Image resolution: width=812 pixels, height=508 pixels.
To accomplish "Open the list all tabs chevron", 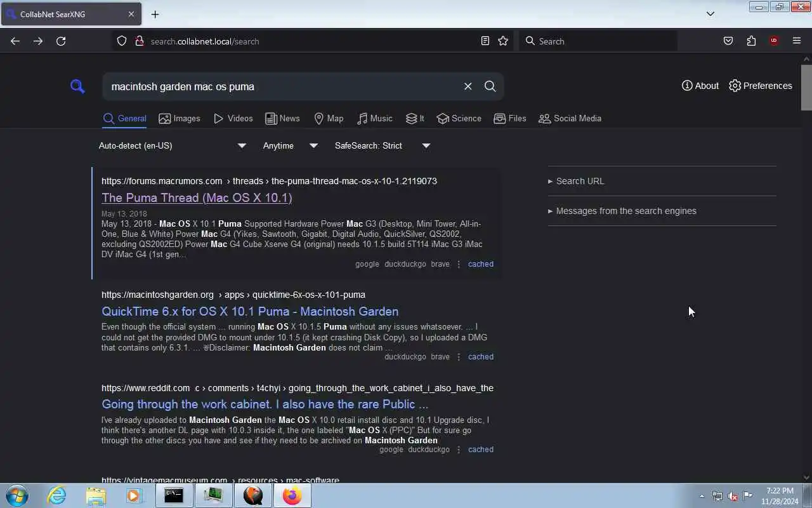I will pyautogui.click(x=710, y=14).
